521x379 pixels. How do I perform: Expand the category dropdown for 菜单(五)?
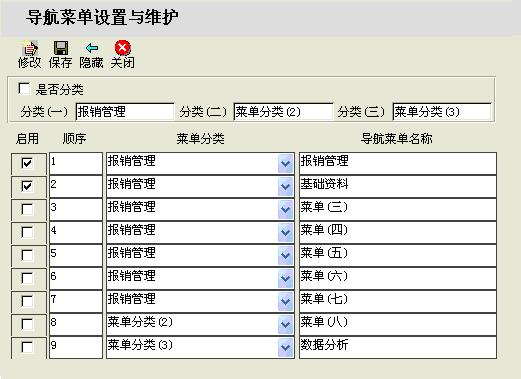pos(285,255)
